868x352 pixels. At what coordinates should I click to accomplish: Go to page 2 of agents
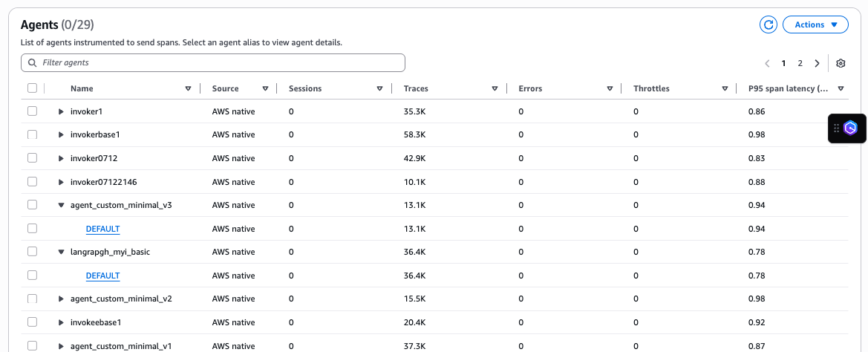coord(800,63)
